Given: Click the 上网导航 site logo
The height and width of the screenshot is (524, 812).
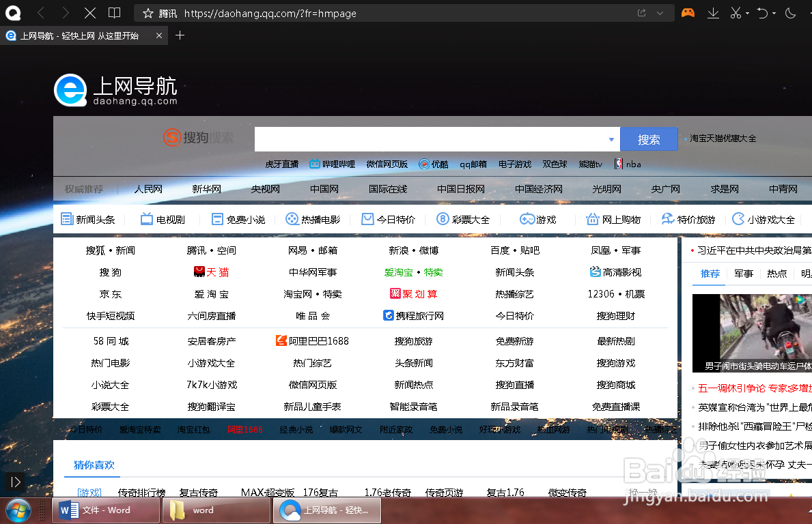Looking at the screenshot, I should tap(115, 91).
